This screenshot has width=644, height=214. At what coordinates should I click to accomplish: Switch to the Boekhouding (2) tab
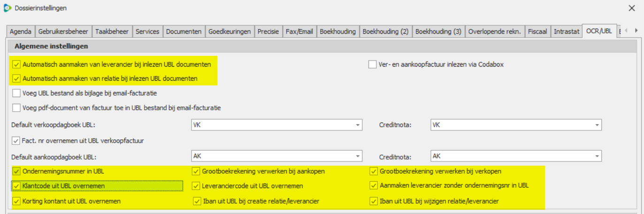click(x=385, y=31)
